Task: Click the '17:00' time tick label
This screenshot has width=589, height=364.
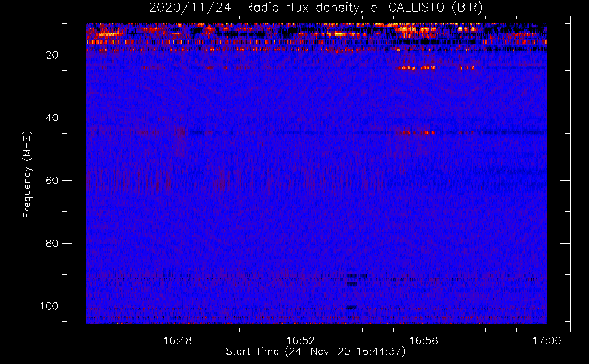Action: pyautogui.click(x=547, y=341)
